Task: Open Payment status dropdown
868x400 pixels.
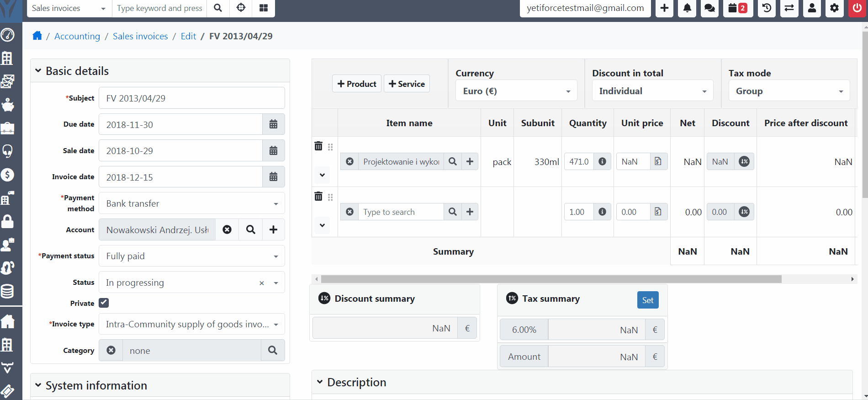Action: (192, 256)
